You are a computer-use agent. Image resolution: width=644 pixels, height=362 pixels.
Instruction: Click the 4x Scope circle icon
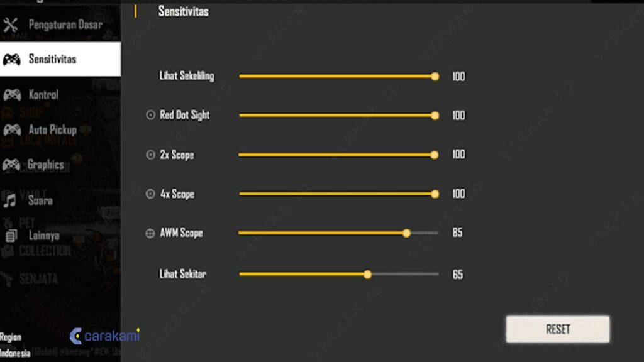[150, 194]
